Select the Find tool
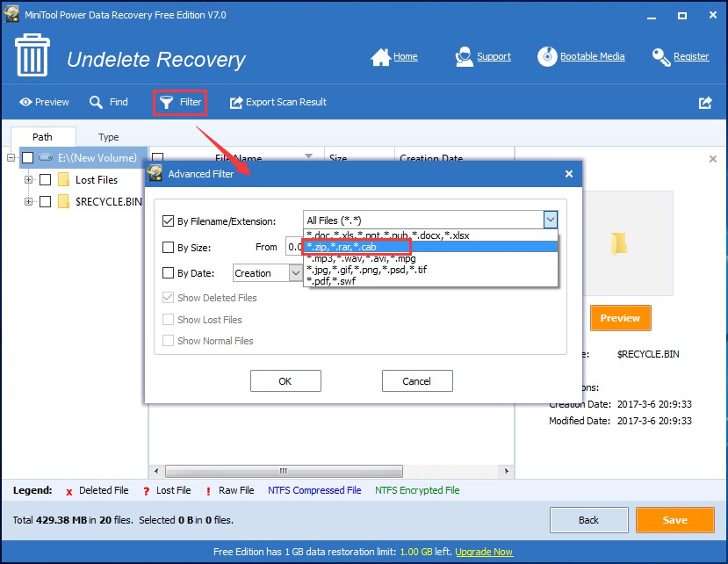This screenshot has height=564, width=728. click(109, 102)
